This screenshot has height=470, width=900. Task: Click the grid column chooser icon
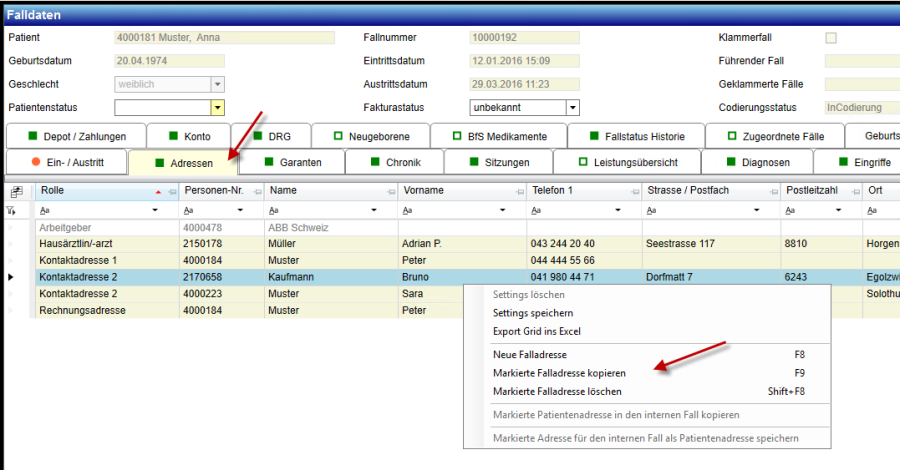[15, 191]
